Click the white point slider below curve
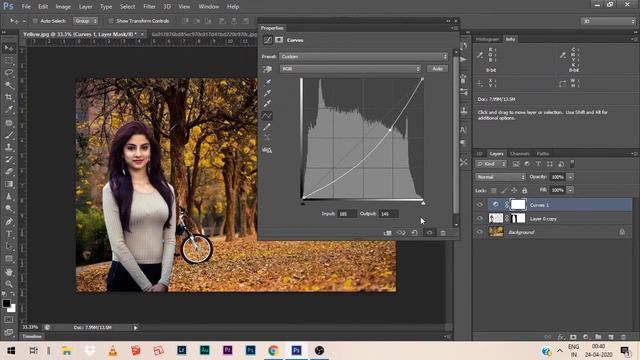This screenshot has height=360, width=640. (x=423, y=203)
